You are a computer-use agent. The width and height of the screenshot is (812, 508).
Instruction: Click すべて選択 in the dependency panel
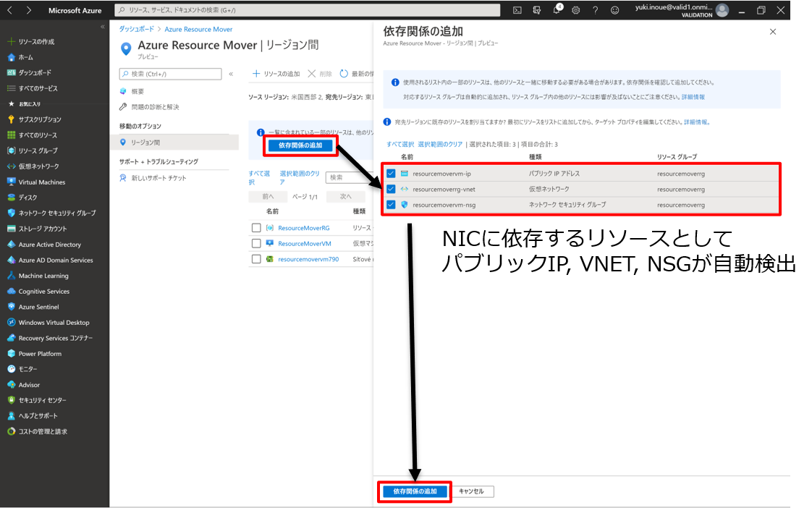point(400,145)
